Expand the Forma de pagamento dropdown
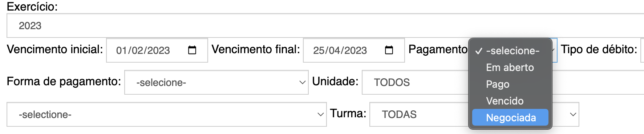Viewport: 644px width, 134px height. click(216, 82)
